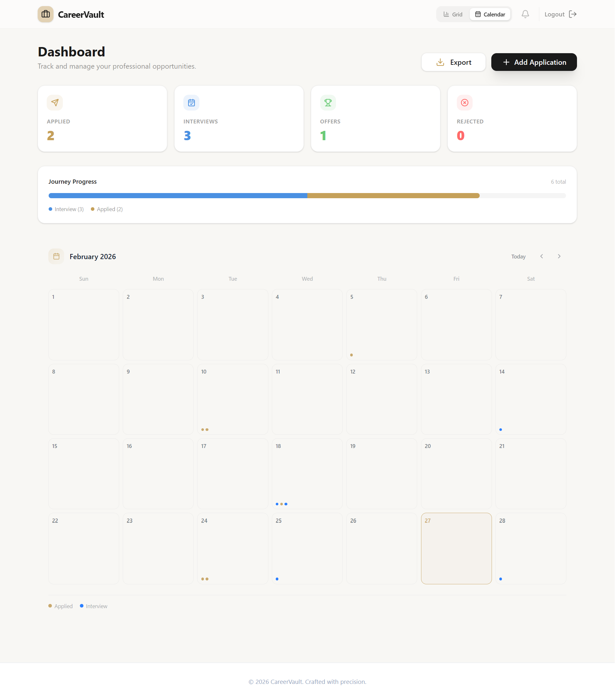Viewport: 615px width, 700px height.
Task: Click the 'Applied (2)' progress legend
Action: pyautogui.click(x=107, y=209)
